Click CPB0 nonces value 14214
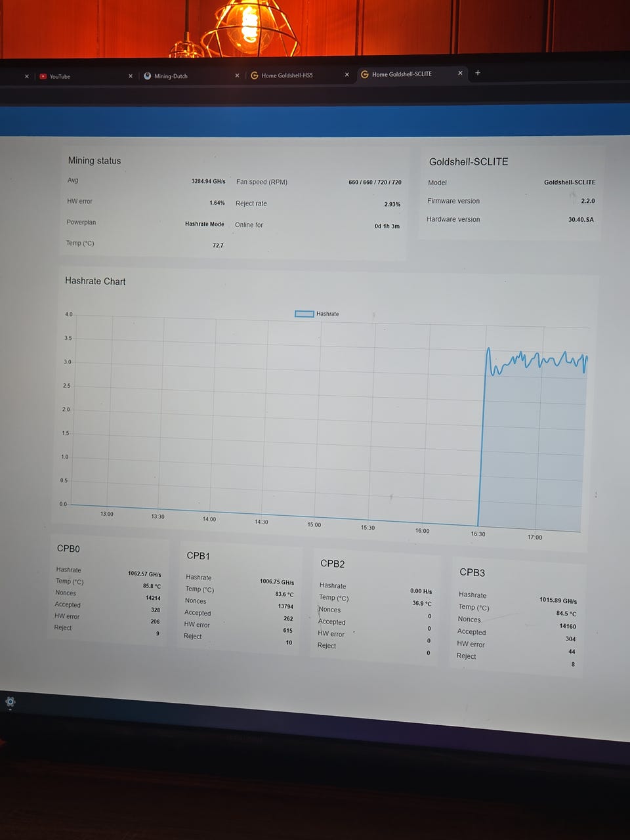 point(153,598)
